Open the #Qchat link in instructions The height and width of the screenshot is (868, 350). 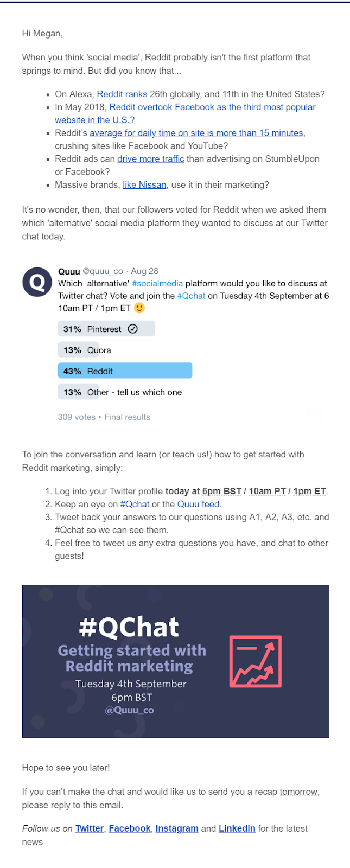pos(135,504)
